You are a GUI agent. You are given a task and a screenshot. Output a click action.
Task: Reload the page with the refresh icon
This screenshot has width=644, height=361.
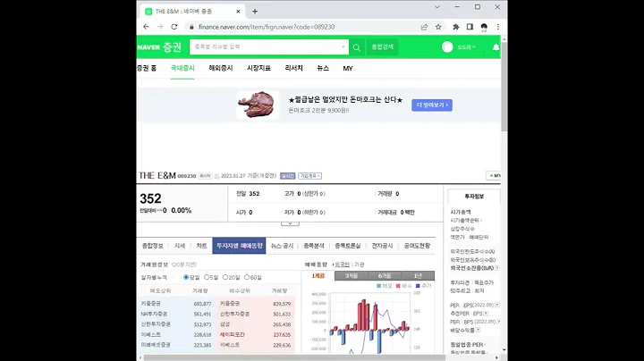coord(174,27)
